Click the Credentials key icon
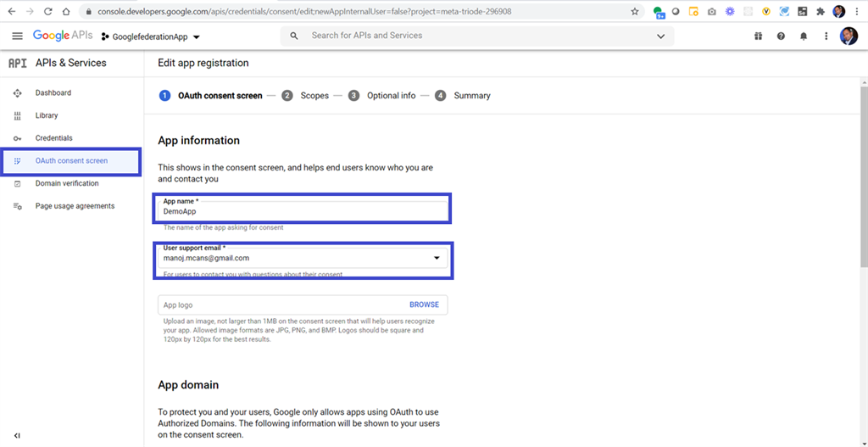Viewport: 868px width, 447px height. pyautogui.click(x=17, y=138)
